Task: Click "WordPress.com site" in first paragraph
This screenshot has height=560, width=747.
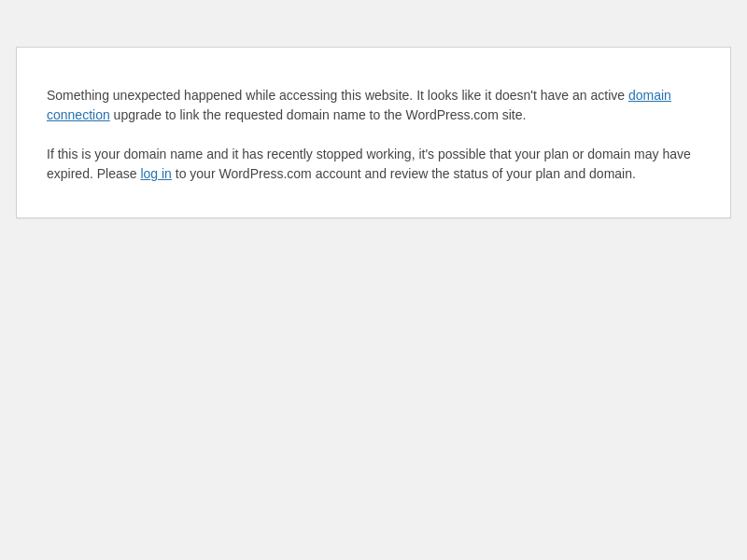Action: (x=464, y=115)
